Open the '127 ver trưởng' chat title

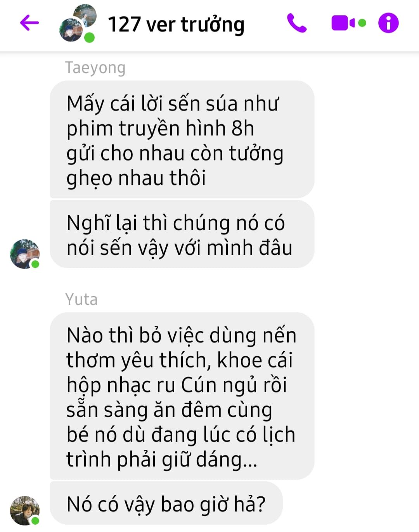(x=176, y=25)
